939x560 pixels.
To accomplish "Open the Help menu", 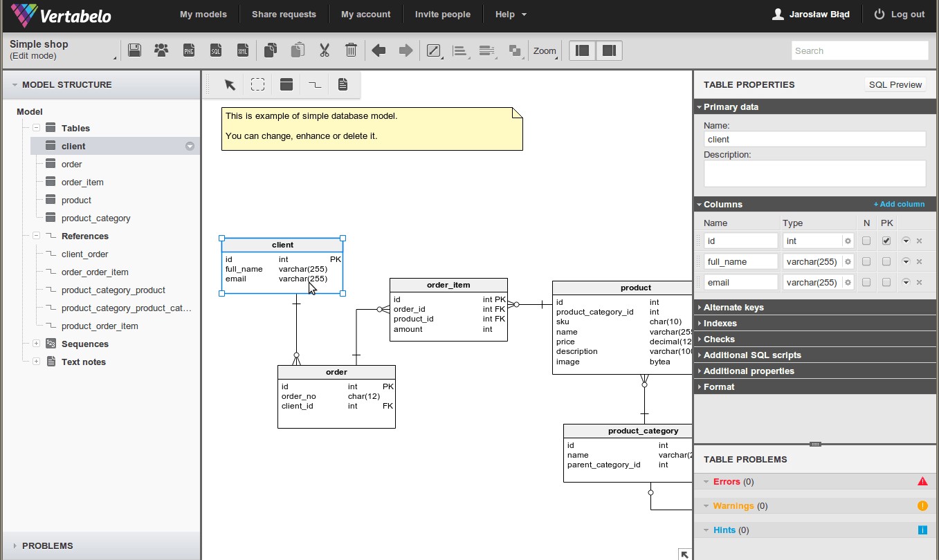I will pyautogui.click(x=511, y=15).
